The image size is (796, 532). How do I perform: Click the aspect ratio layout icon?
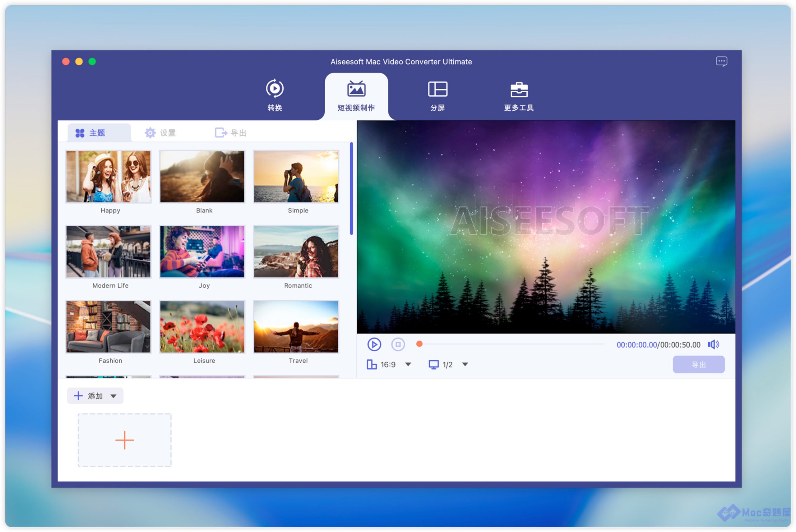[372, 364]
